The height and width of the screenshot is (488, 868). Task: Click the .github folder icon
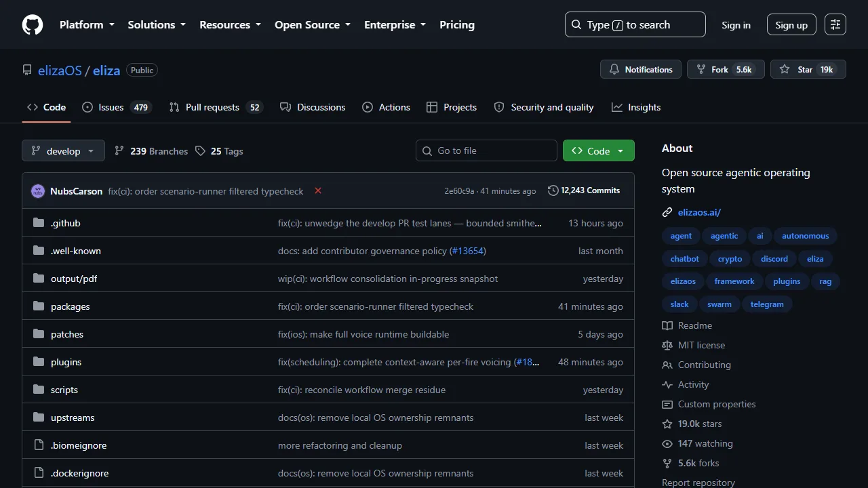pyautogui.click(x=39, y=222)
